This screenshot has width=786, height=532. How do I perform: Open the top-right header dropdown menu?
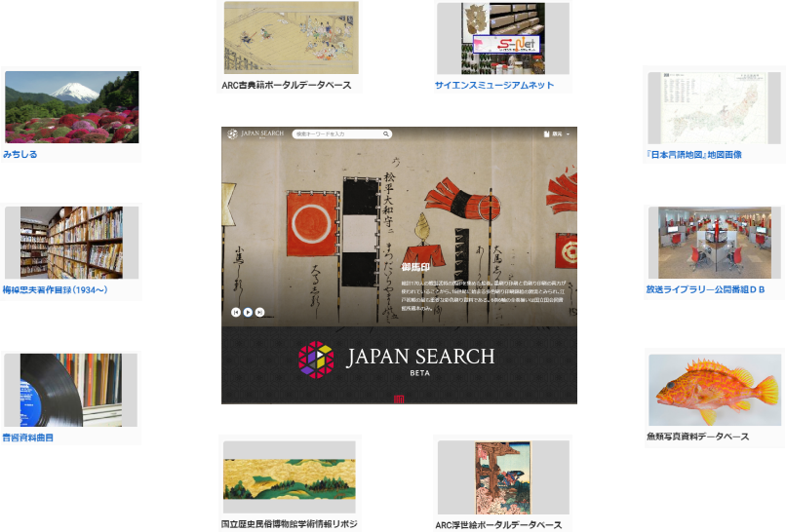557,134
